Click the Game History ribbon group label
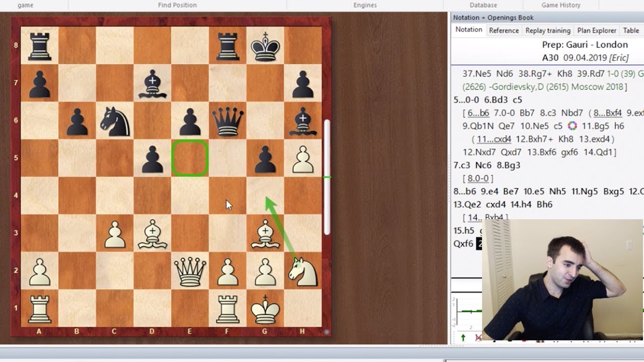 pyautogui.click(x=559, y=5)
